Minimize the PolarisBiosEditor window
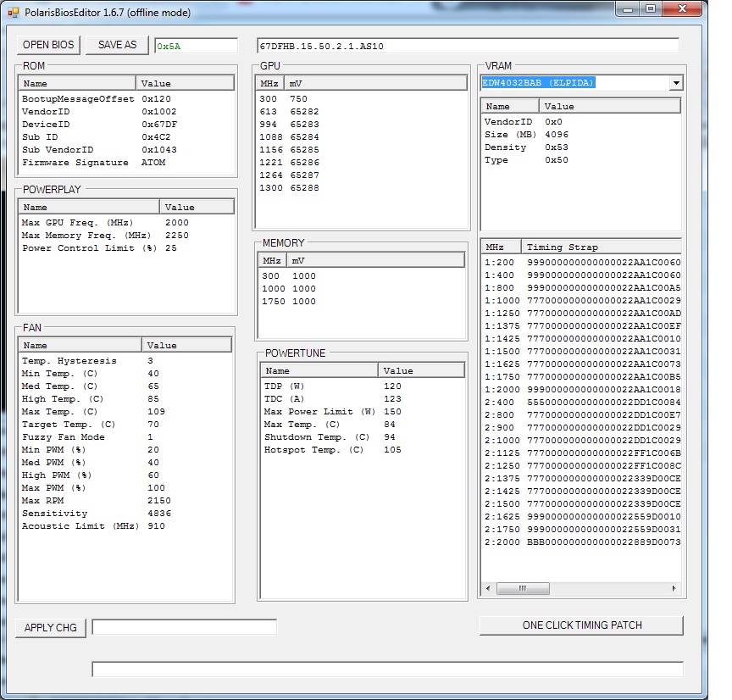The width and height of the screenshot is (732, 700). (x=628, y=8)
